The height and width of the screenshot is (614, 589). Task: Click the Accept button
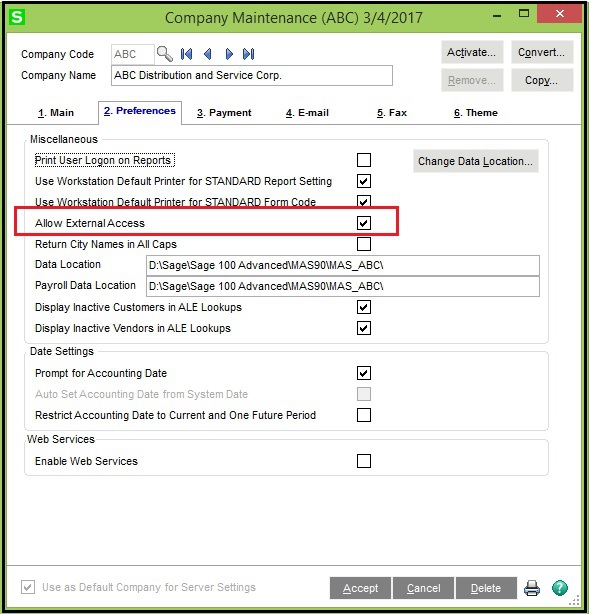[360, 588]
